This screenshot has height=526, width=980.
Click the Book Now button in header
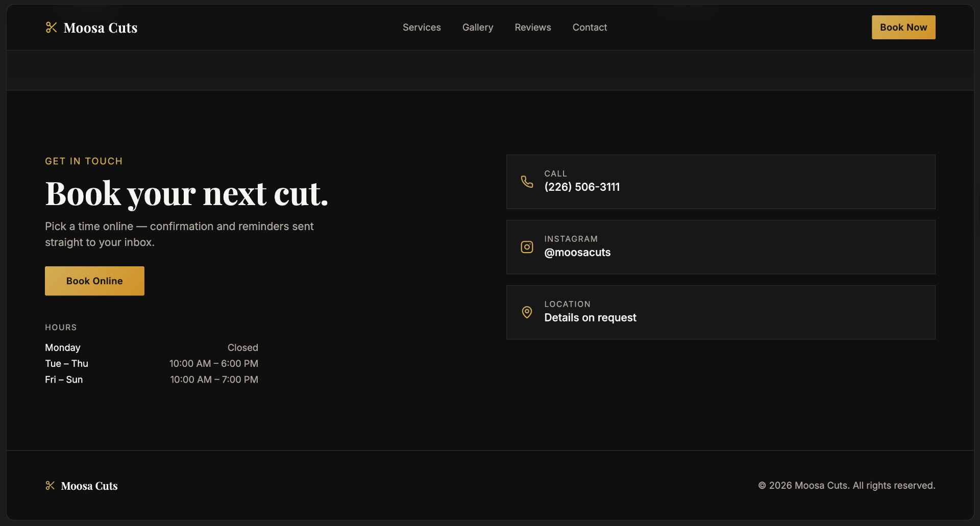(903, 28)
